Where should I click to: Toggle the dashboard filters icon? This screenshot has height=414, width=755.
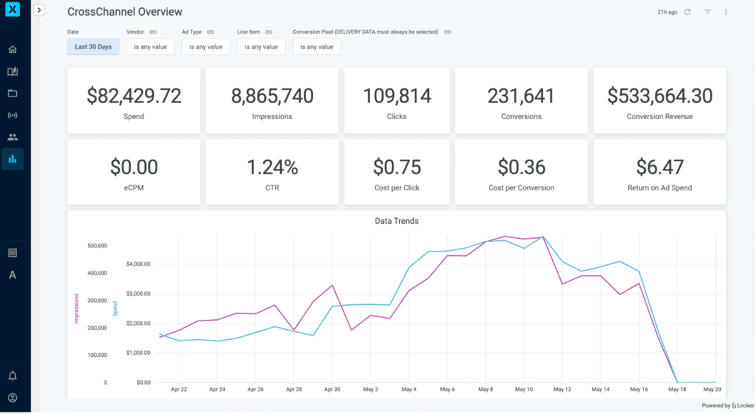click(707, 12)
